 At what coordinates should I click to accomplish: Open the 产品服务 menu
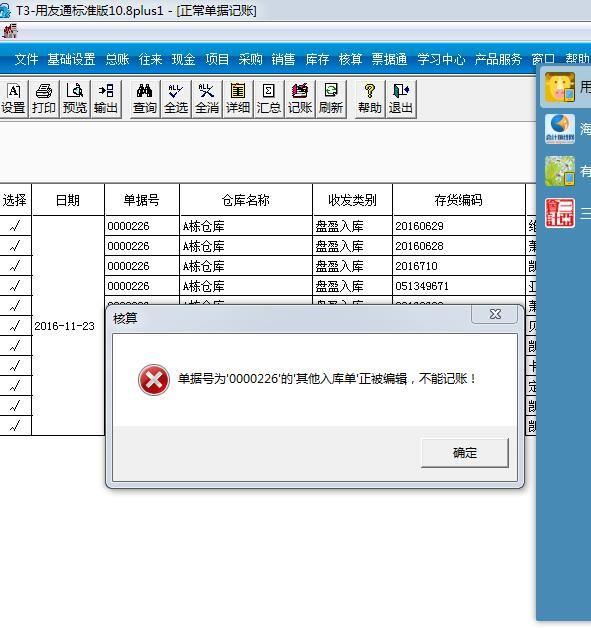tap(498, 59)
